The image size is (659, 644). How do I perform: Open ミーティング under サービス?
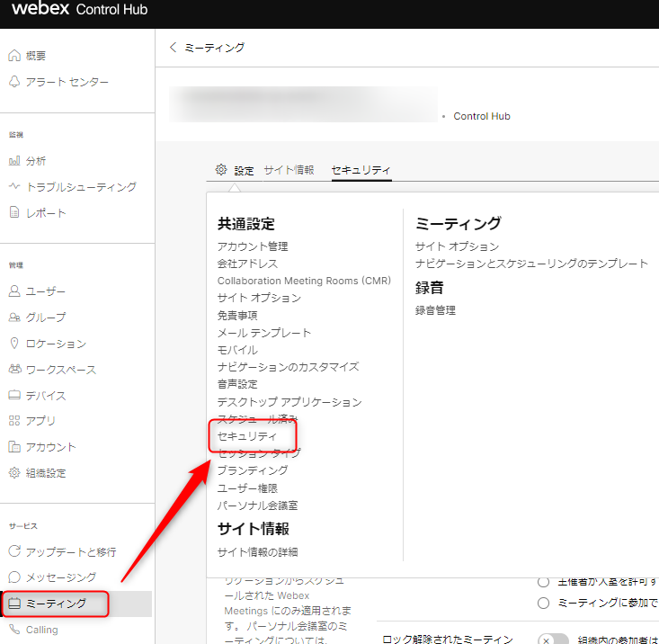click(56, 604)
